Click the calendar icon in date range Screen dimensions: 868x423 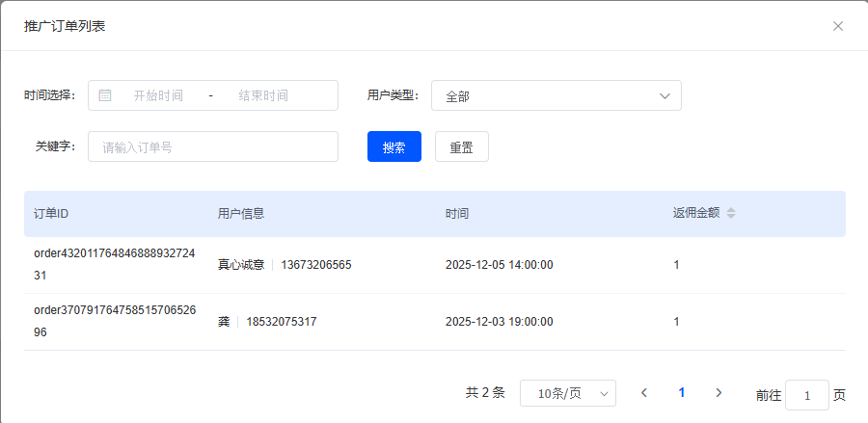click(105, 95)
